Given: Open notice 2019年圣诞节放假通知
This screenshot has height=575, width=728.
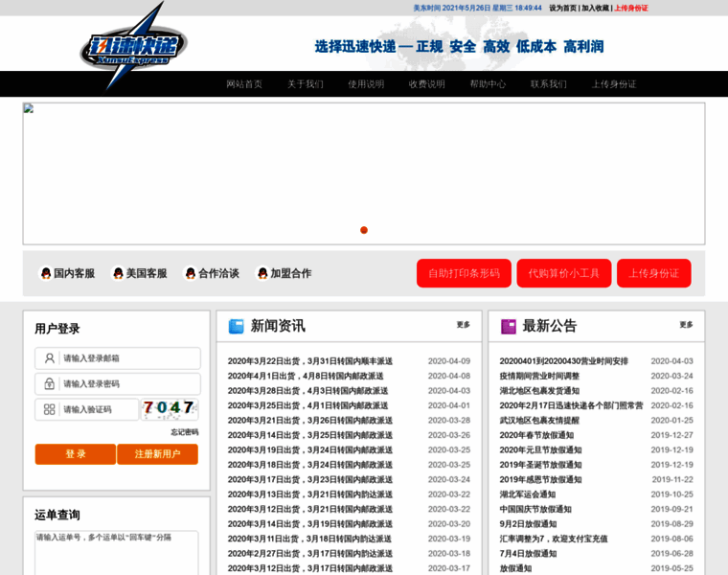Looking at the screenshot, I should (540, 465).
